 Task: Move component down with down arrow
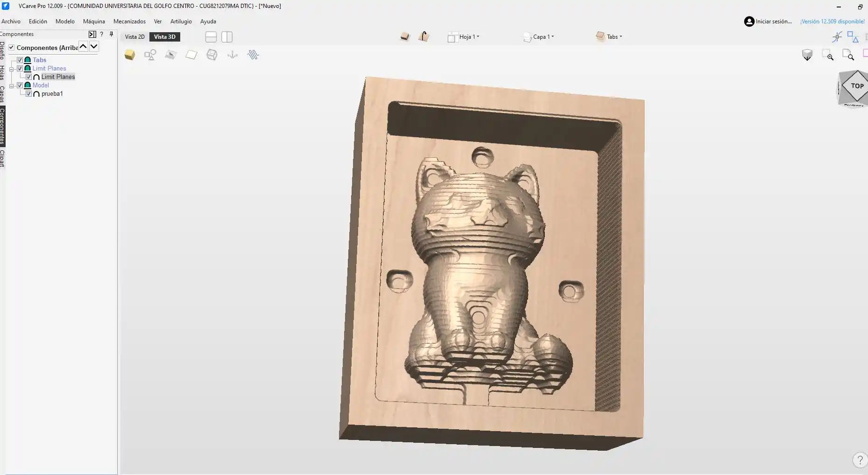pyautogui.click(x=94, y=46)
